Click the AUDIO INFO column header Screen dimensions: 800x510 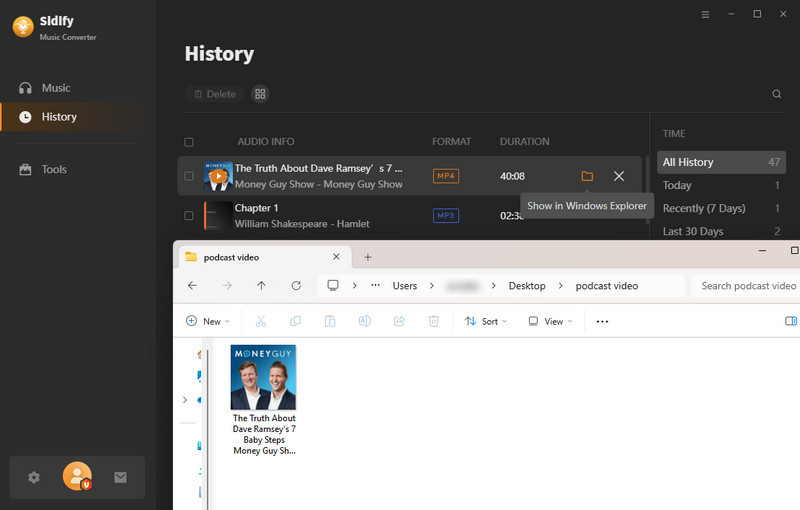pos(266,142)
